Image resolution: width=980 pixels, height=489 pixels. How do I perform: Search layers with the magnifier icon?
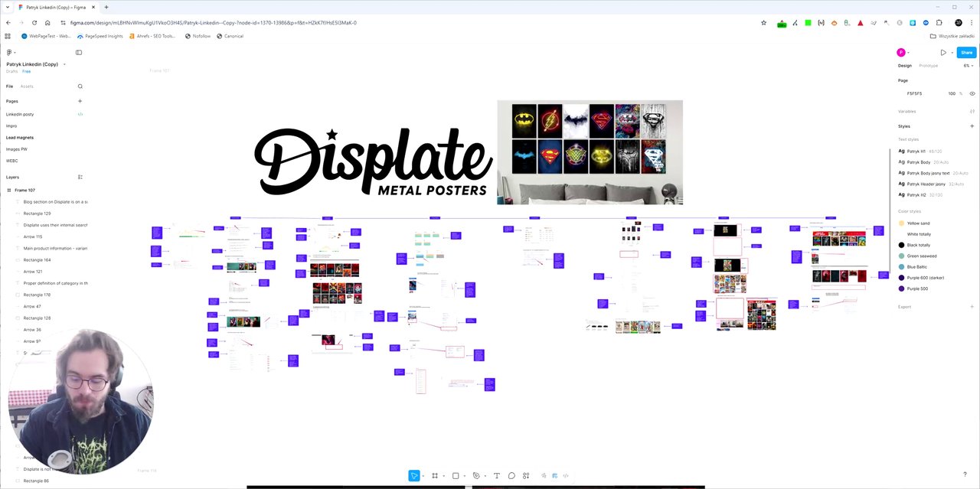(80, 86)
